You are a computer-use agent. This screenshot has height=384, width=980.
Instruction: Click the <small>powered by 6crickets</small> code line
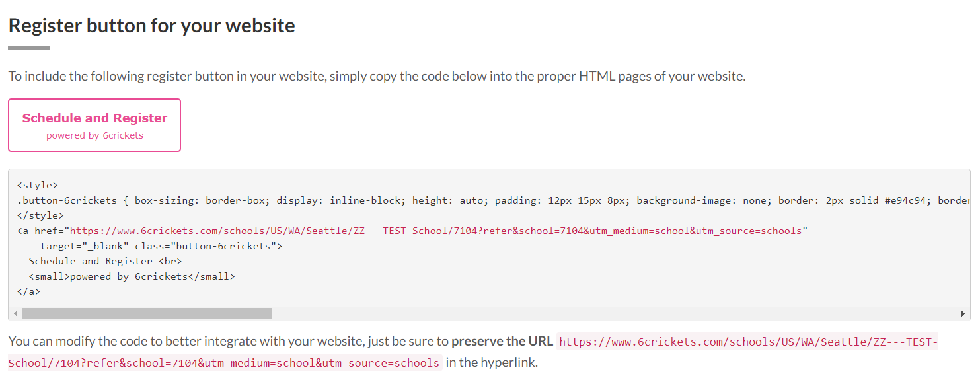tap(132, 276)
